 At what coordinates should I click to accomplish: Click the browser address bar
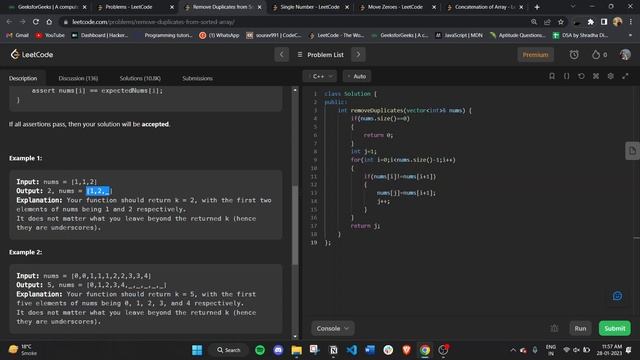point(294,22)
